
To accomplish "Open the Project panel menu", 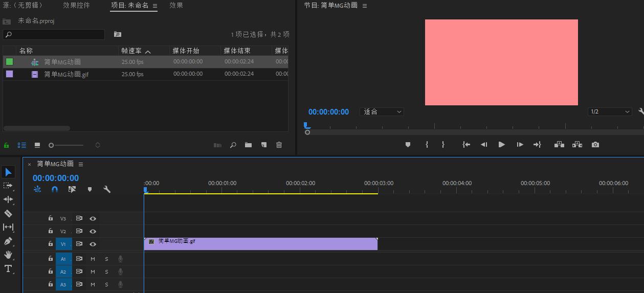I will [x=155, y=6].
